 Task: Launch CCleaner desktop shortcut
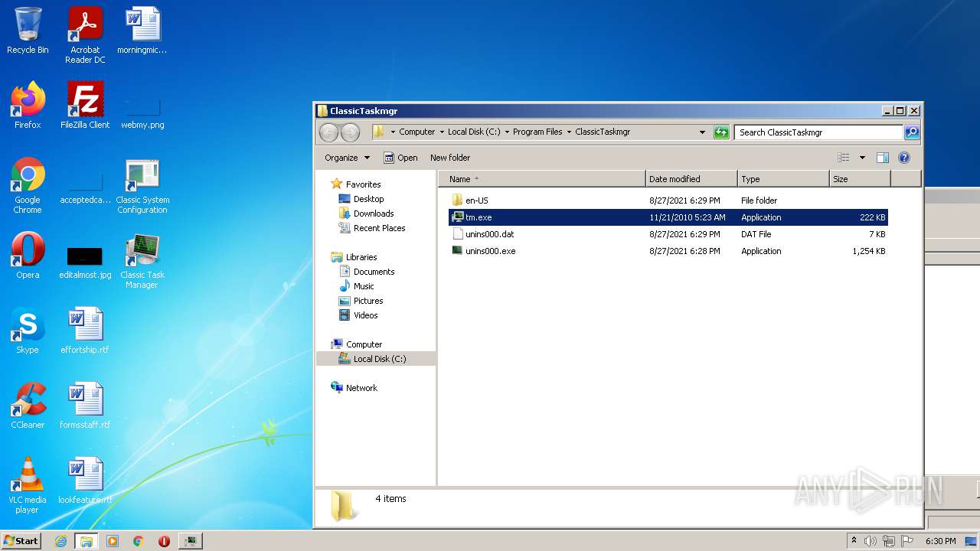[28, 406]
